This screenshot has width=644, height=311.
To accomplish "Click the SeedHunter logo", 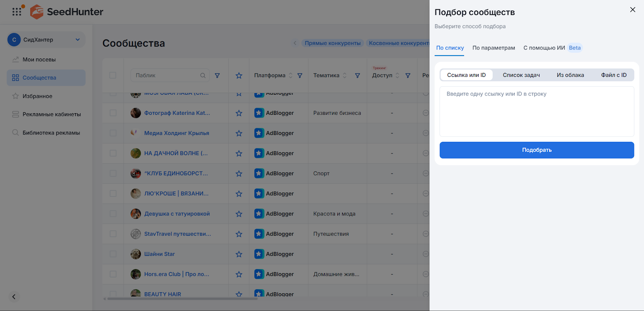I will tap(67, 12).
